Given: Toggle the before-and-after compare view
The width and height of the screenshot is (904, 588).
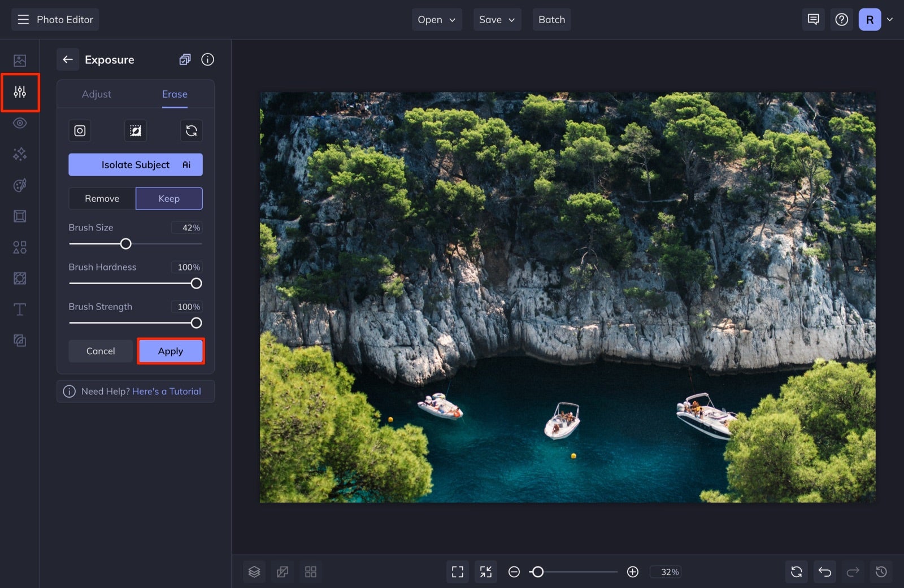Looking at the screenshot, I should point(282,571).
